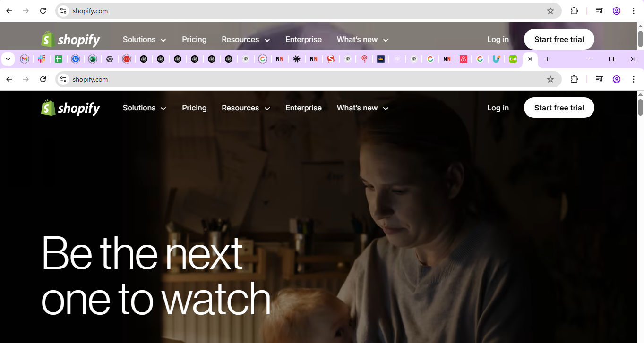Bookmark this page with the star icon
This screenshot has height=343, width=644.
point(550,79)
